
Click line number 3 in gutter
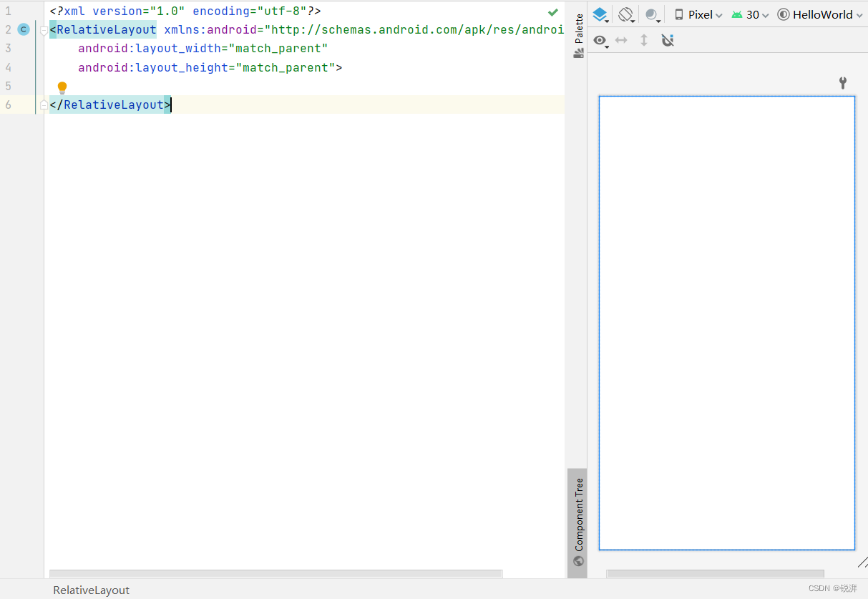(8, 49)
